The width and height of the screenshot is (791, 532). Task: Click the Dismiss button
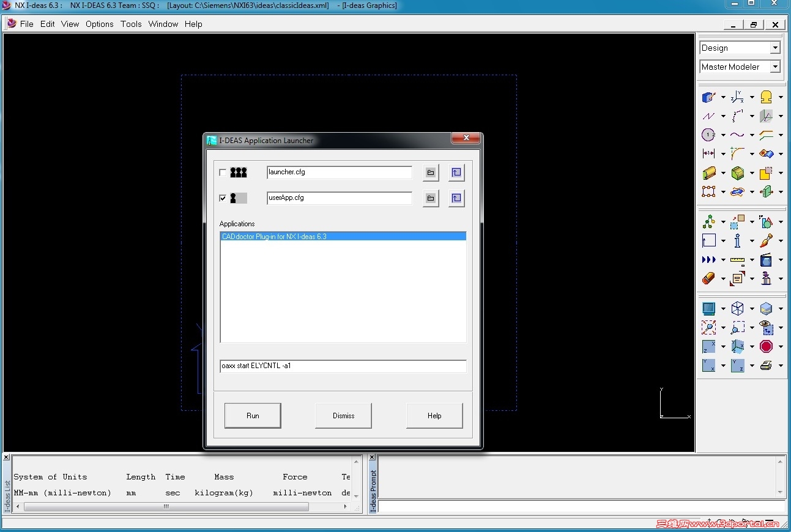(x=343, y=416)
